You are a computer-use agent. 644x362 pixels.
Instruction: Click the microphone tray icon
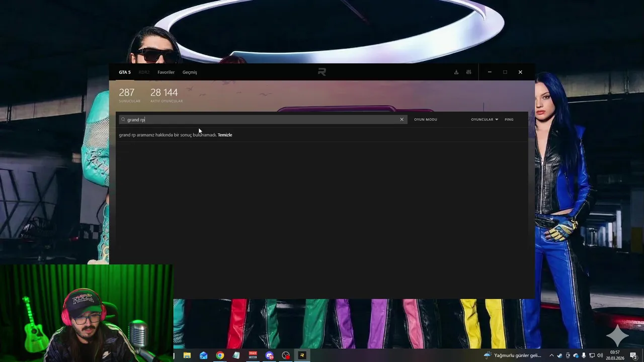[584, 355]
